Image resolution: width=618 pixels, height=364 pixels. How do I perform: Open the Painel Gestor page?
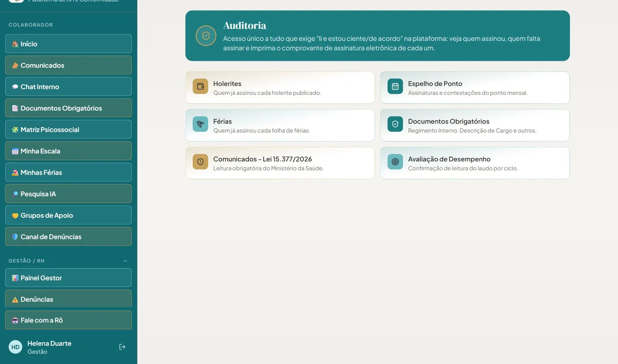tap(68, 278)
